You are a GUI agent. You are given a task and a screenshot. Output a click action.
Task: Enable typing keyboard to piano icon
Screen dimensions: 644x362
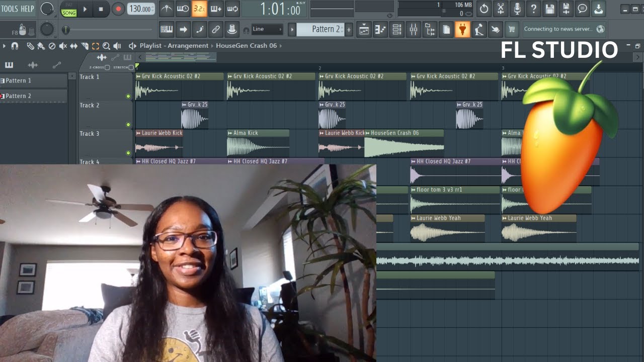[167, 29]
